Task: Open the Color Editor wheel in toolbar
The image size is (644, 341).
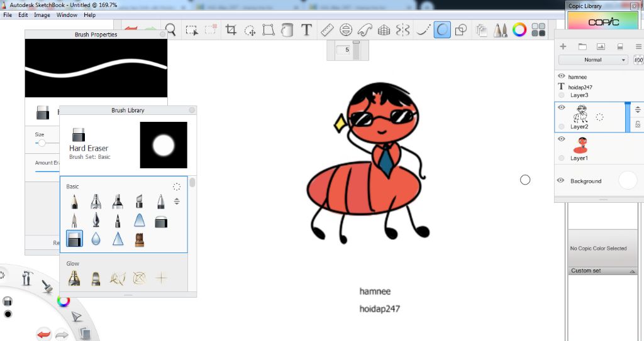Action: pos(519,30)
